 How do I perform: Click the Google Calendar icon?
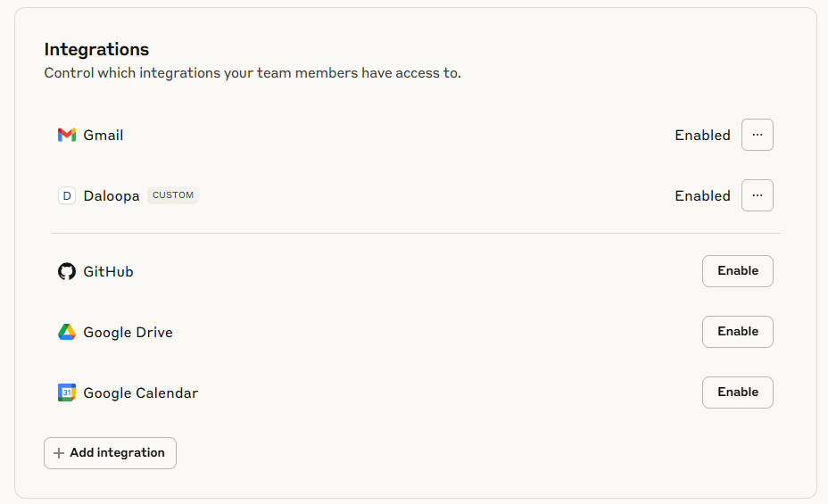coord(67,392)
